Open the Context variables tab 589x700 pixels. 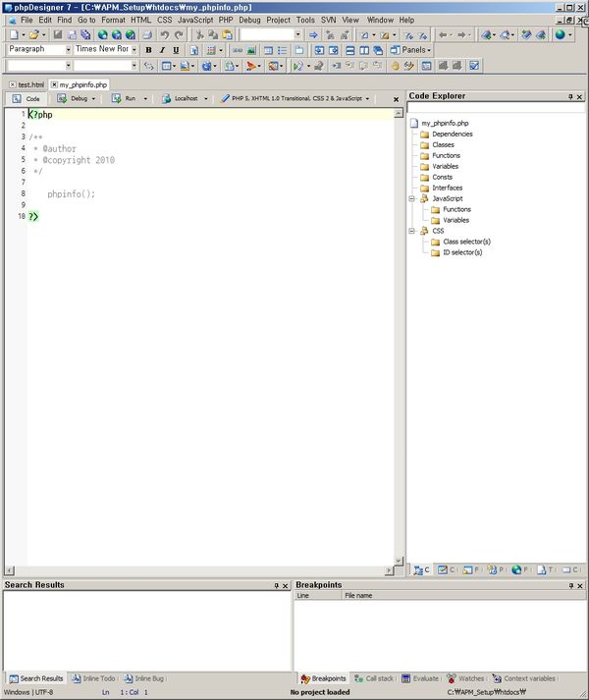point(524,678)
